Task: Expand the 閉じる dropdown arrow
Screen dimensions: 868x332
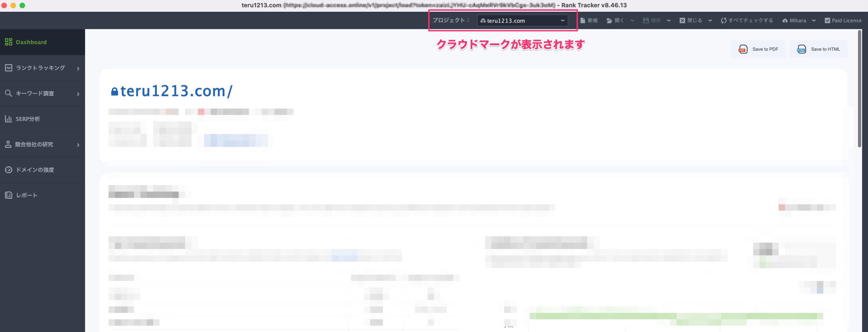Action: click(710, 20)
